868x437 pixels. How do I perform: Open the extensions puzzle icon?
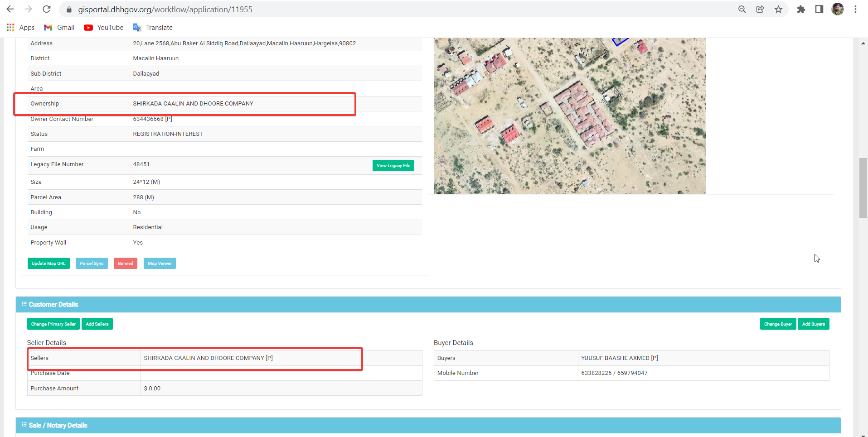pyautogui.click(x=801, y=9)
